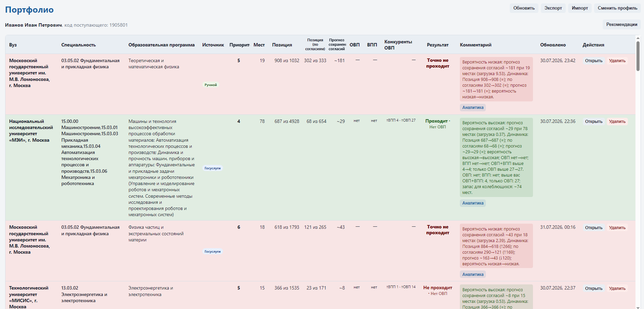The image size is (644, 309).
Task: Open the Физика частиц МГУ row
Action: point(593,228)
